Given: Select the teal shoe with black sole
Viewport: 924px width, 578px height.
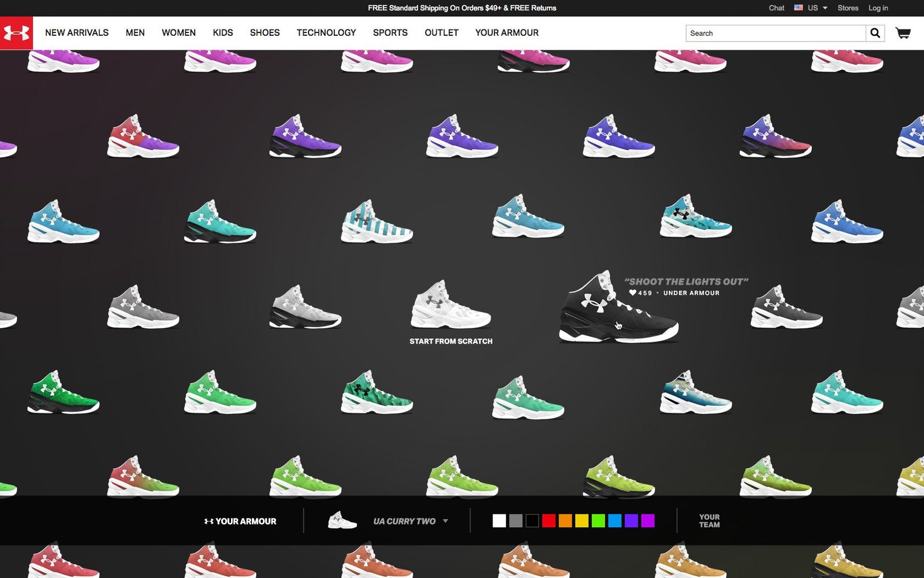Looking at the screenshot, I should point(220,221).
